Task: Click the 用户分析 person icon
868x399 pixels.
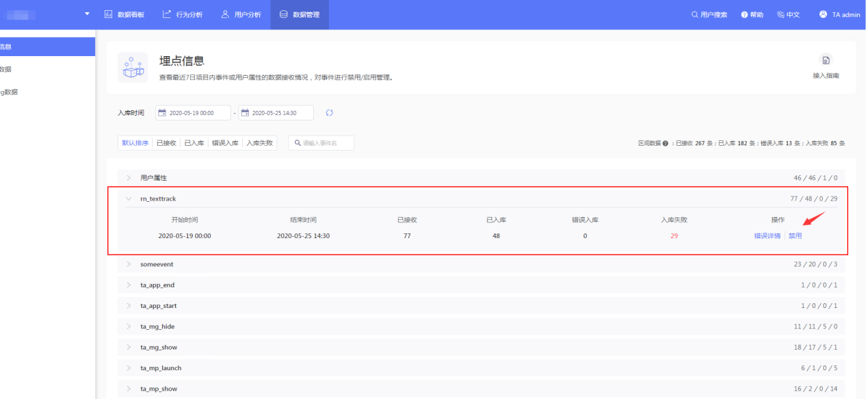Action: [x=225, y=14]
